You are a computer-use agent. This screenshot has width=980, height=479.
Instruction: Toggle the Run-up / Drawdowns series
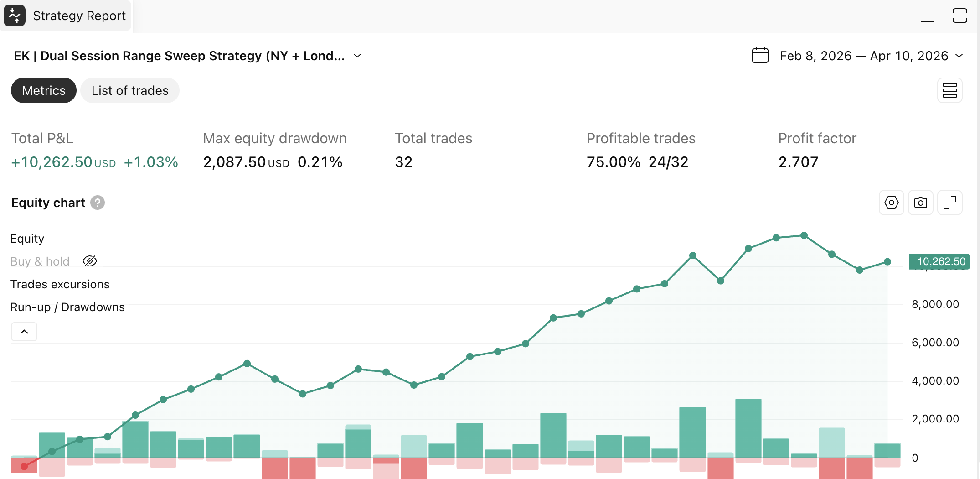pyautogui.click(x=67, y=307)
